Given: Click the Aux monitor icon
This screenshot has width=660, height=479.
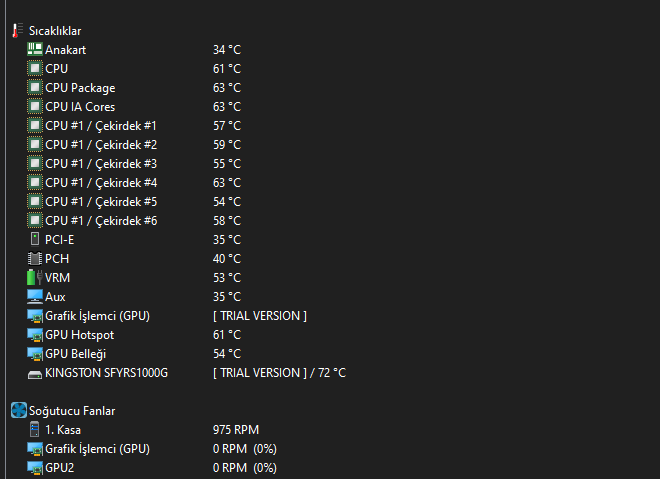Looking at the screenshot, I should [x=35, y=296].
